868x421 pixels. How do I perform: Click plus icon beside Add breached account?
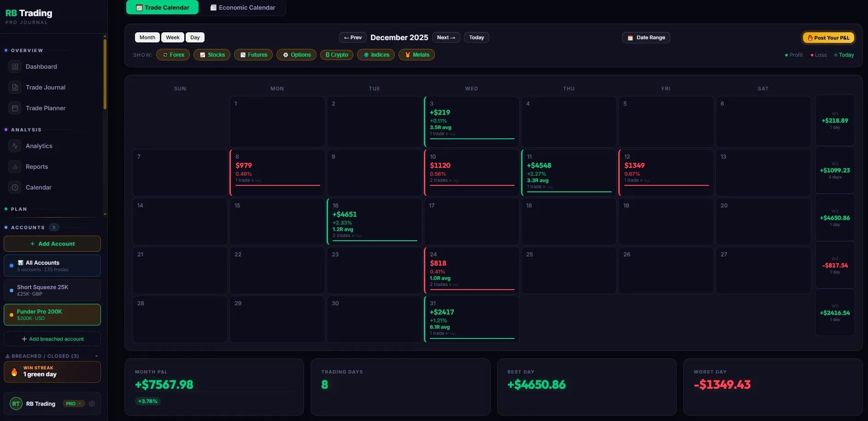coord(24,339)
